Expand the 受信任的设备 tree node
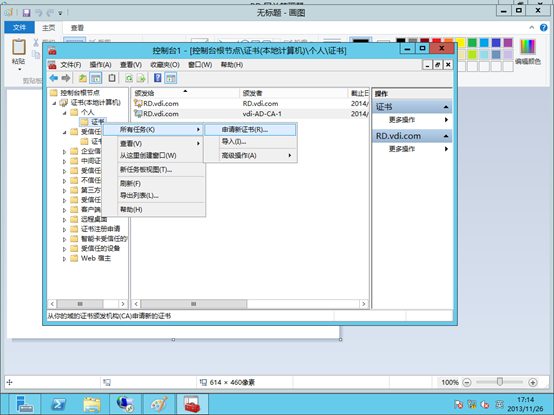Viewport: 554px width, 415px height. 64,249
